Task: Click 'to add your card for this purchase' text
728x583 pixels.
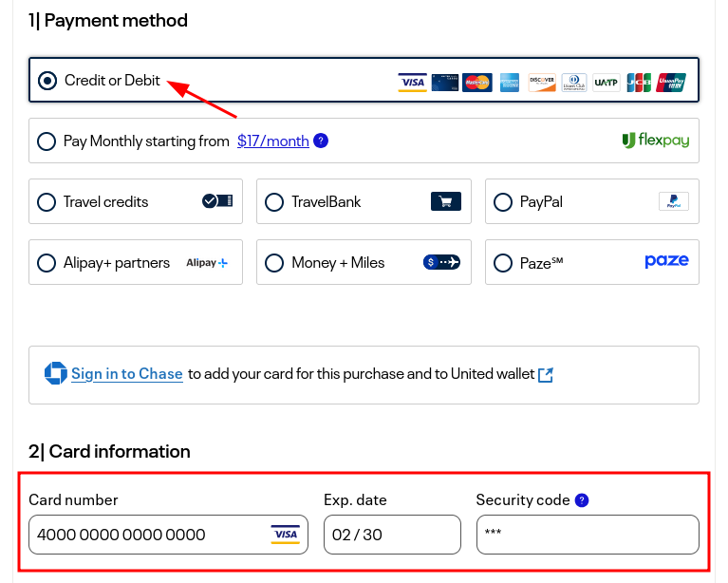Action: coord(296,374)
